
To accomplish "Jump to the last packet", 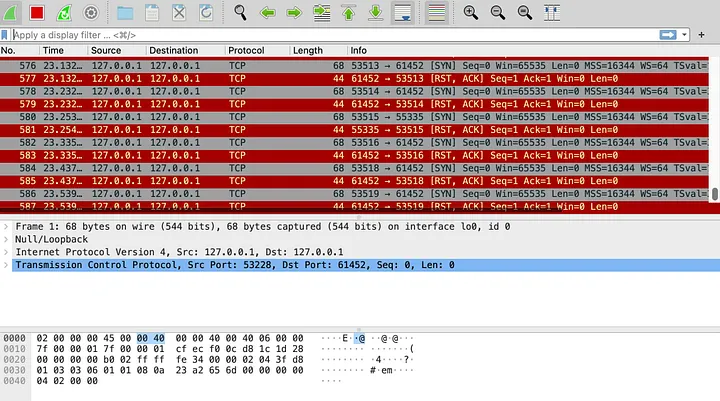I will pyautogui.click(x=376, y=12).
